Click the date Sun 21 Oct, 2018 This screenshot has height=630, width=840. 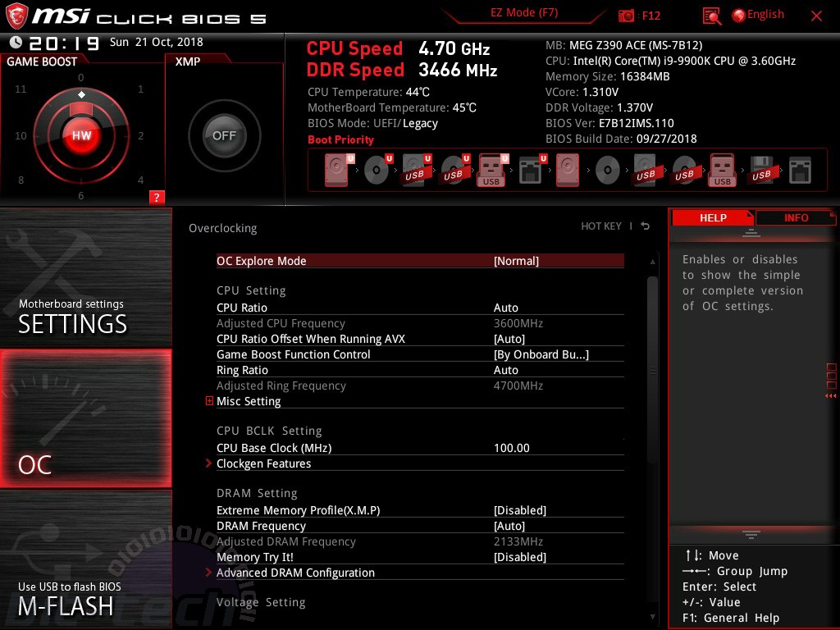157,42
